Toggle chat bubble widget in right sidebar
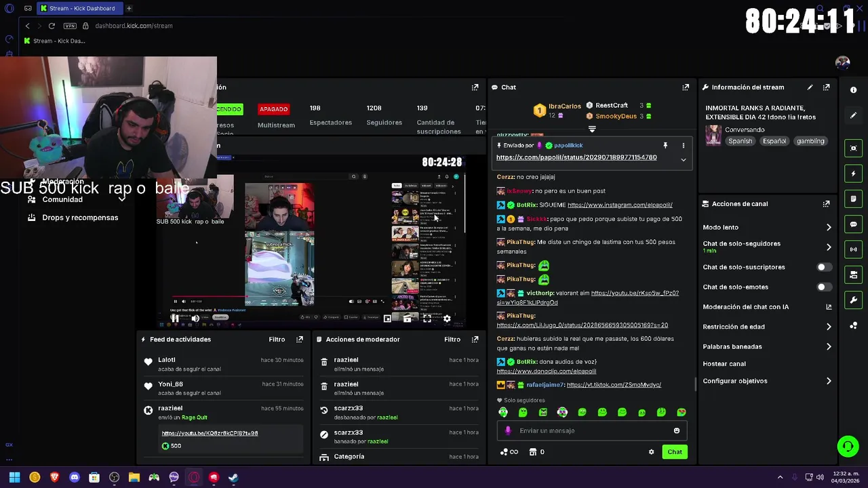This screenshot has height=488, width=868. point(853,224)
